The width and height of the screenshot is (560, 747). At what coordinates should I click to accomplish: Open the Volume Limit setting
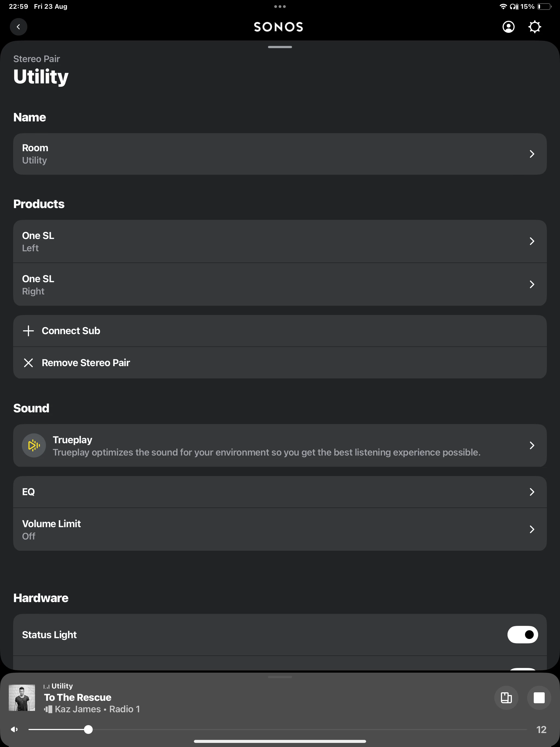[280, 529]
